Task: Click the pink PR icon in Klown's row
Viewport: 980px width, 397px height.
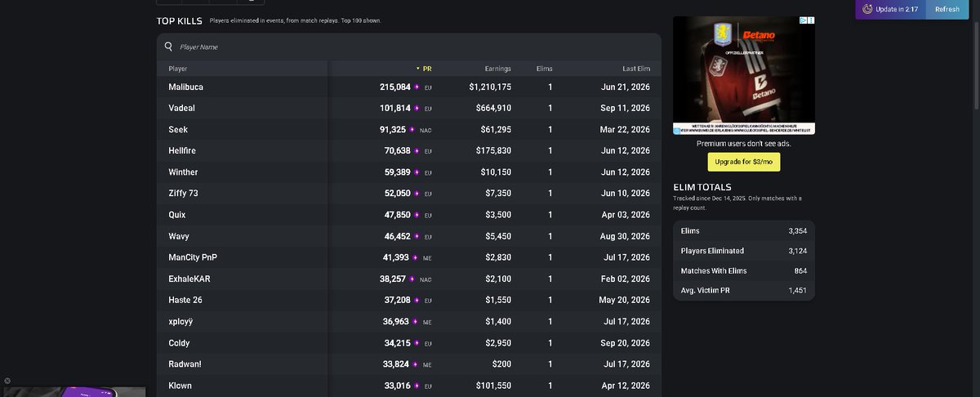Action: pos(417,386)
